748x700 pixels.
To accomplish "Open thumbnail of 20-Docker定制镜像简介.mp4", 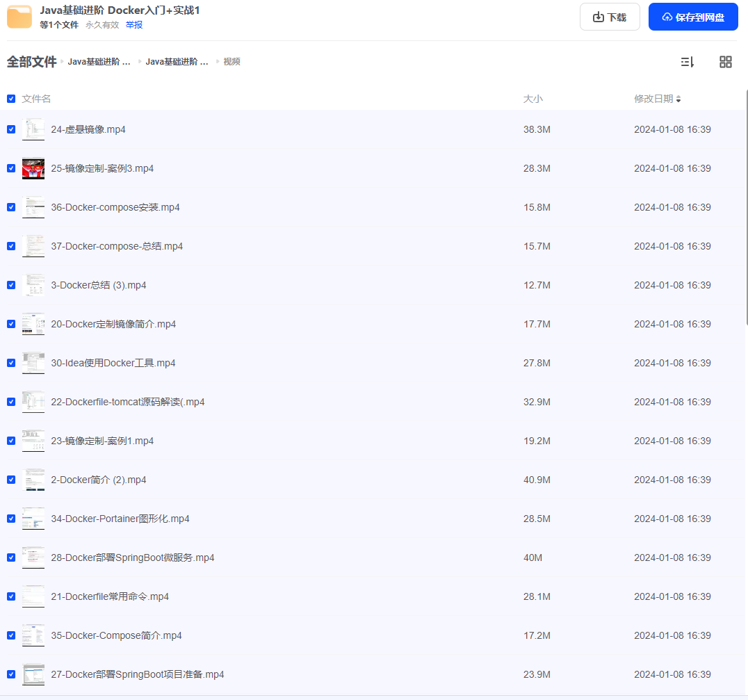I will pyautogui.click(x=33, y=324).
